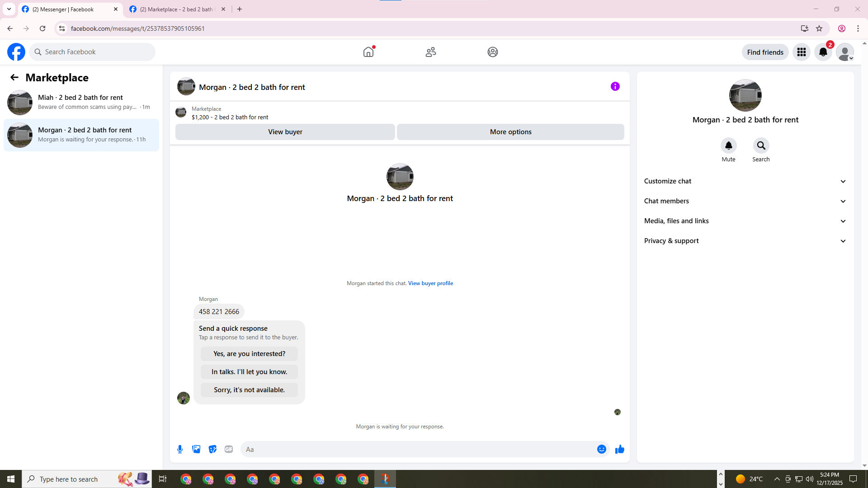Open Facebook apps grid menu

point(801,52)
